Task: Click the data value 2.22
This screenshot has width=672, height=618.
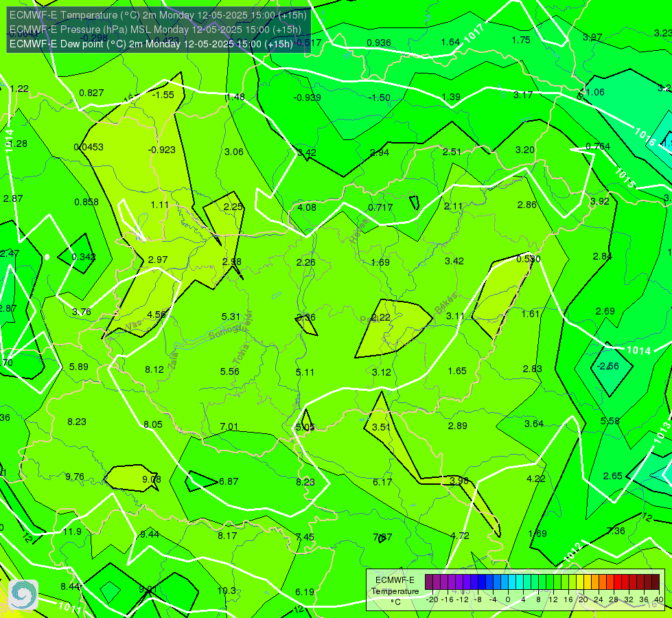Action: (381, 317)
